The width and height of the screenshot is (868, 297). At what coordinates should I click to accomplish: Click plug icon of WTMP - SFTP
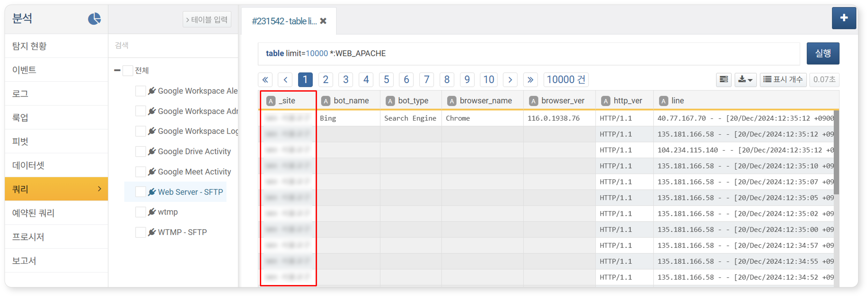[152, 232]
